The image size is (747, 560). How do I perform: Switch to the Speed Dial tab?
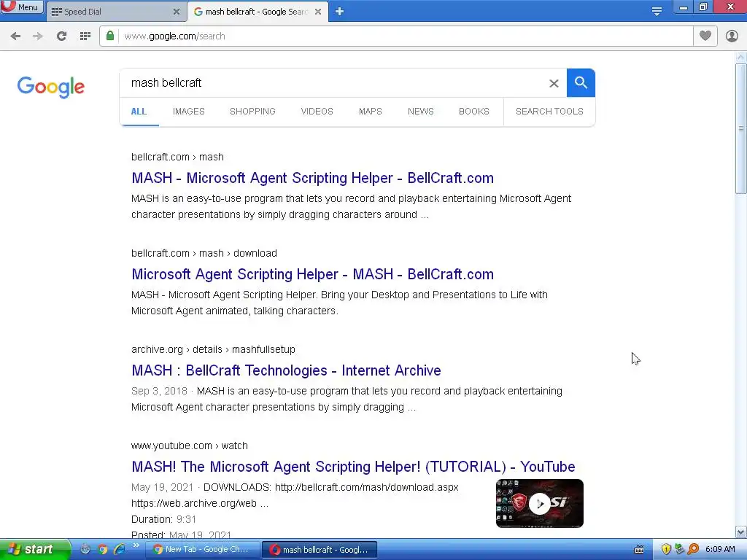[83, 12]
